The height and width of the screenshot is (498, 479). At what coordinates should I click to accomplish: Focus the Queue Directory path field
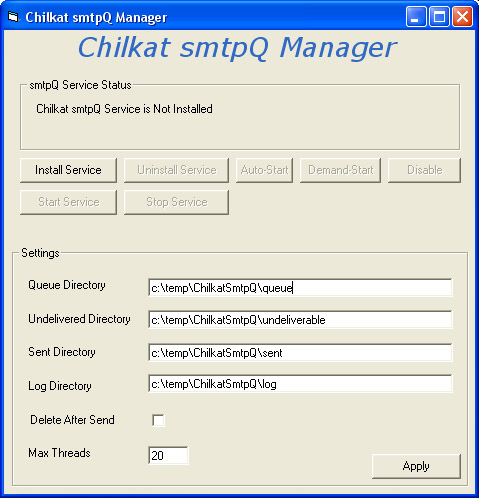[x=300, y=287]
